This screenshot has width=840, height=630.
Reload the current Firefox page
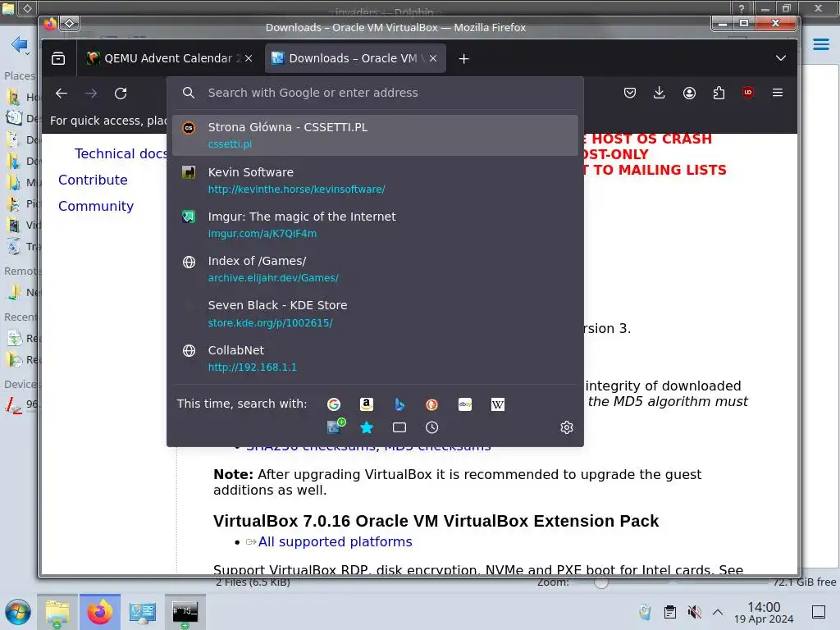[121, 94]
